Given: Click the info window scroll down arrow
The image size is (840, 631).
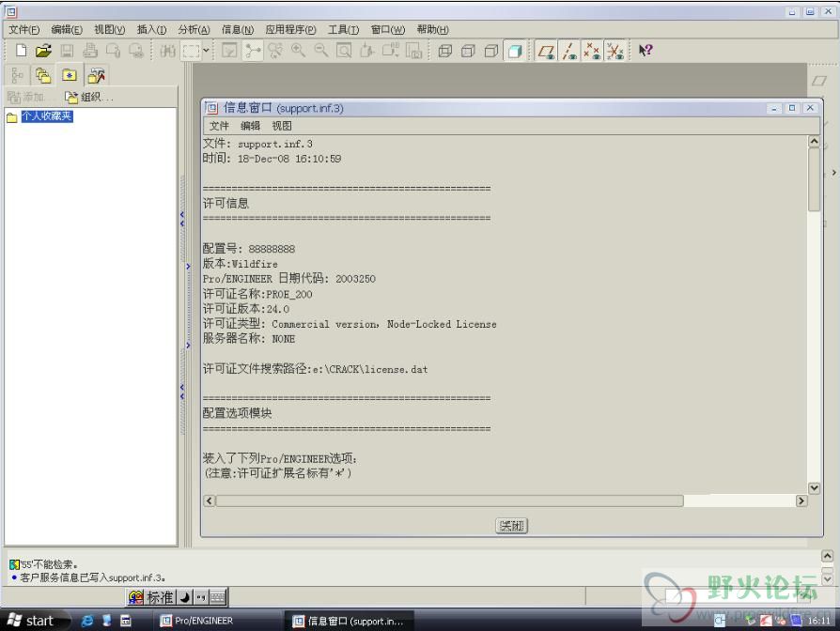Looking at the screenshot, I should coord(814,488).
